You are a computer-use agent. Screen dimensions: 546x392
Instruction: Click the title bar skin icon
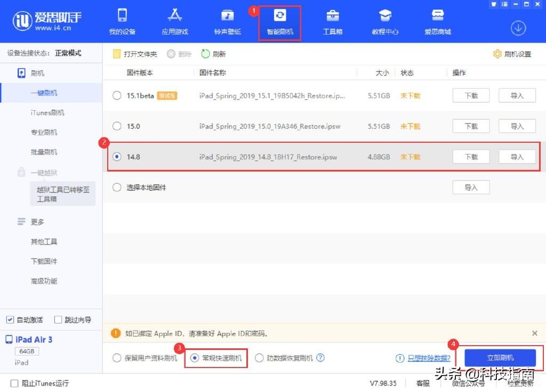click(x=493, y=4)
